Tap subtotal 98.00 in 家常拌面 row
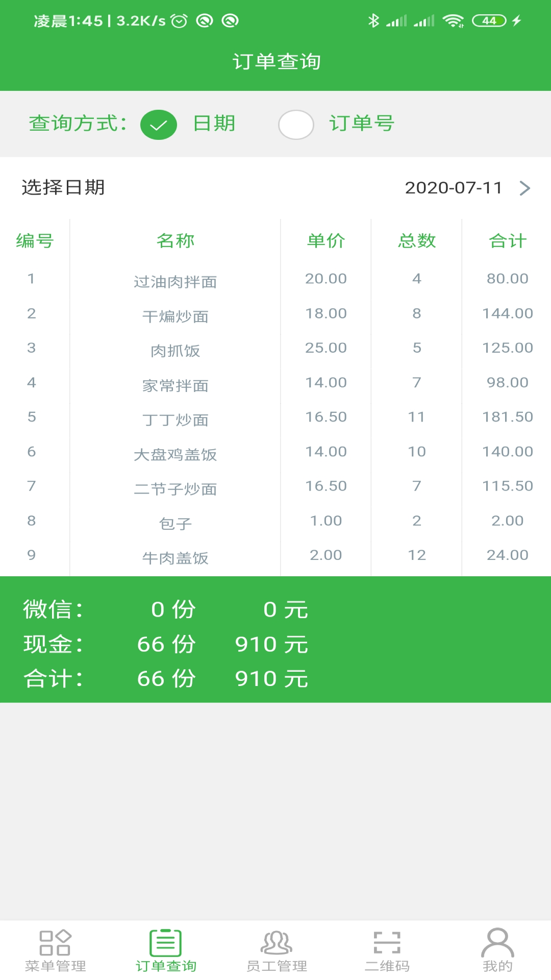This screenshot has width=551, height=980. point(507,382)
